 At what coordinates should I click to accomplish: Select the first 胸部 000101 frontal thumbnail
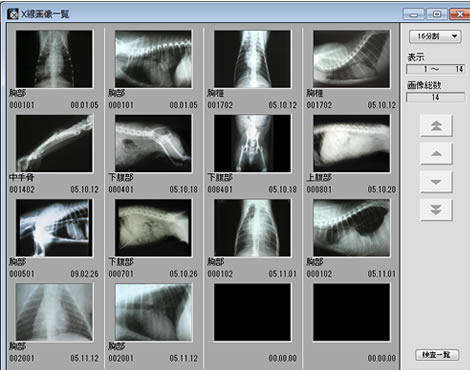(54, 59)
